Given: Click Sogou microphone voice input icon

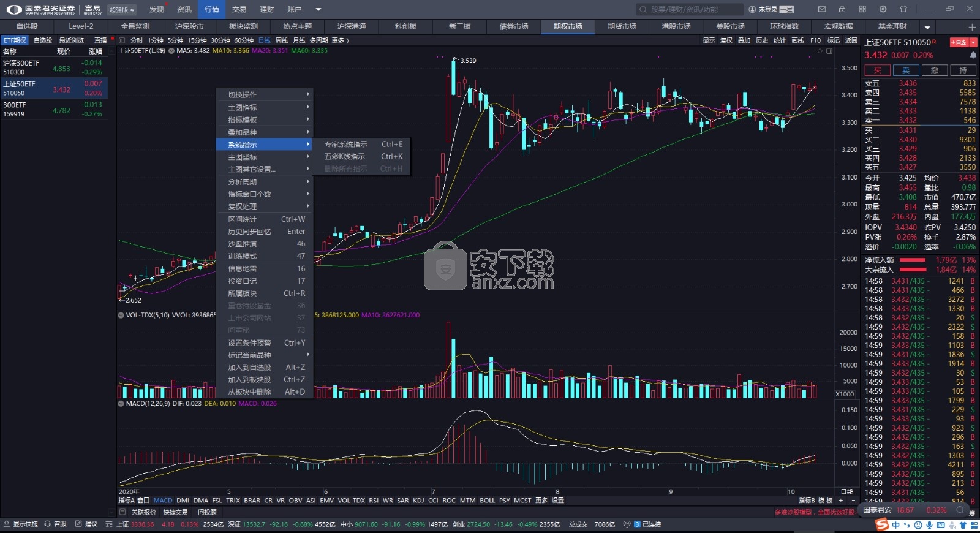Looking at the screenshot, I should click(930, 525).
